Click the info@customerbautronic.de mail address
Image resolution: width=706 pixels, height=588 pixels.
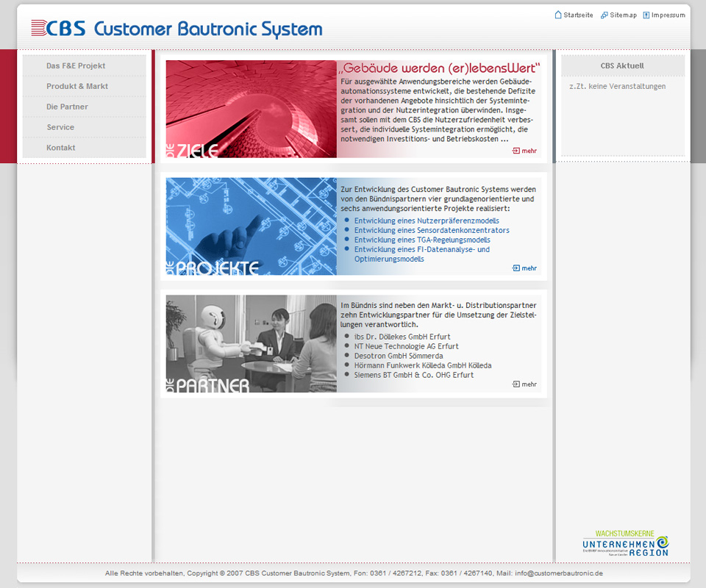click(x=559, y=573)
